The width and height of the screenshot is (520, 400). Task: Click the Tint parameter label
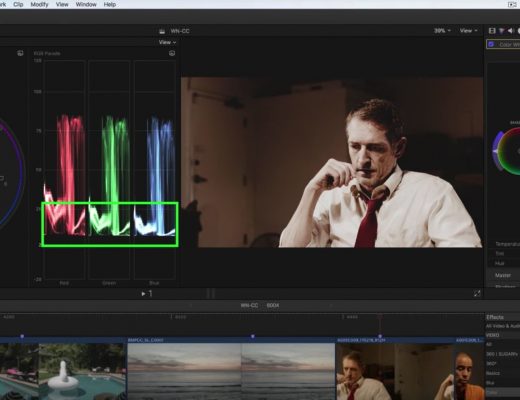pyautogui.click(x=499, y=254)
